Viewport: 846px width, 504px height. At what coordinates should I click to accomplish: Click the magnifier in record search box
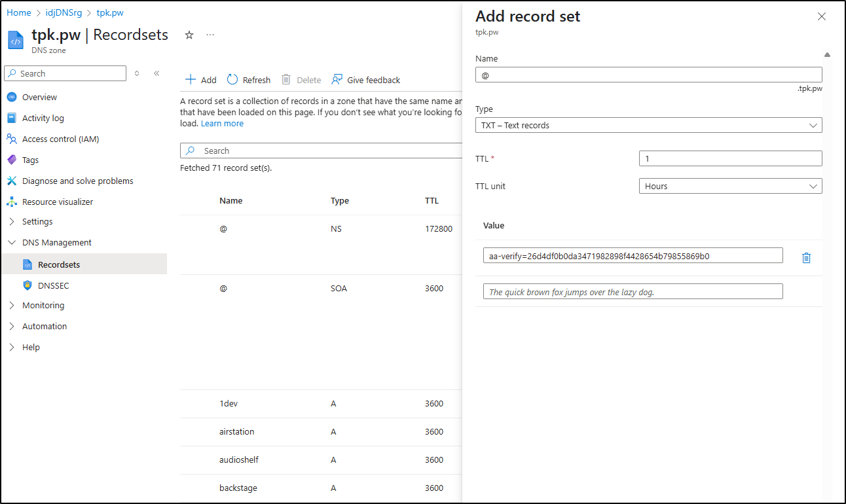coord(191,151)
